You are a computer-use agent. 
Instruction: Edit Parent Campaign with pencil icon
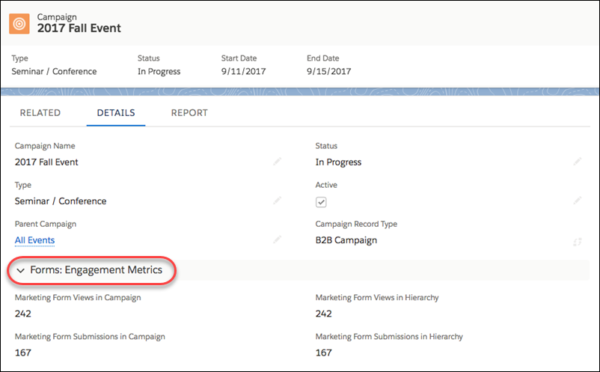click(x=277, y=240)
